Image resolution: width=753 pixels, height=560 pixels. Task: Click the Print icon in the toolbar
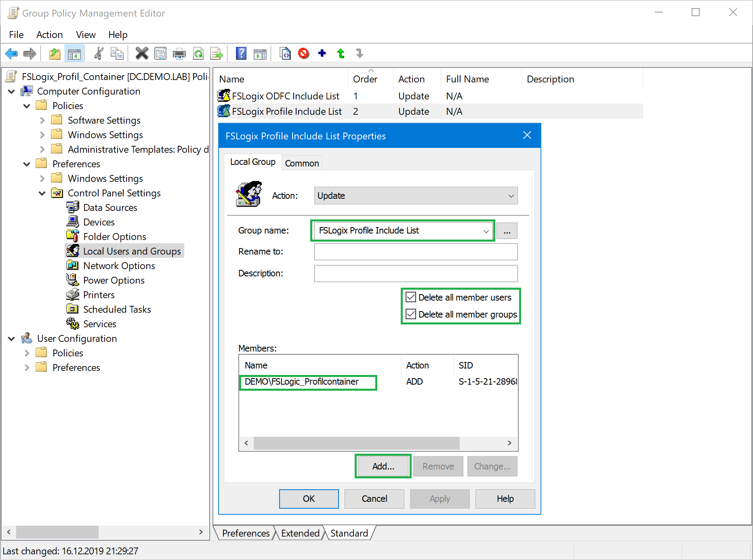179,53
